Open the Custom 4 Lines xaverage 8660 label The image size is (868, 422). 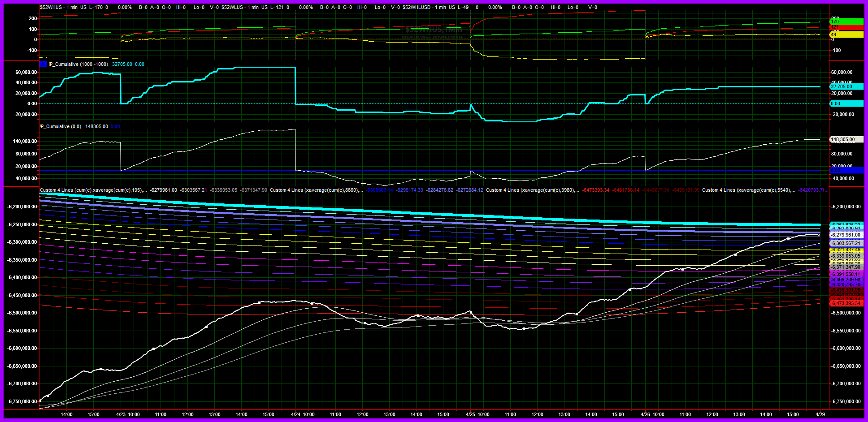316,190
